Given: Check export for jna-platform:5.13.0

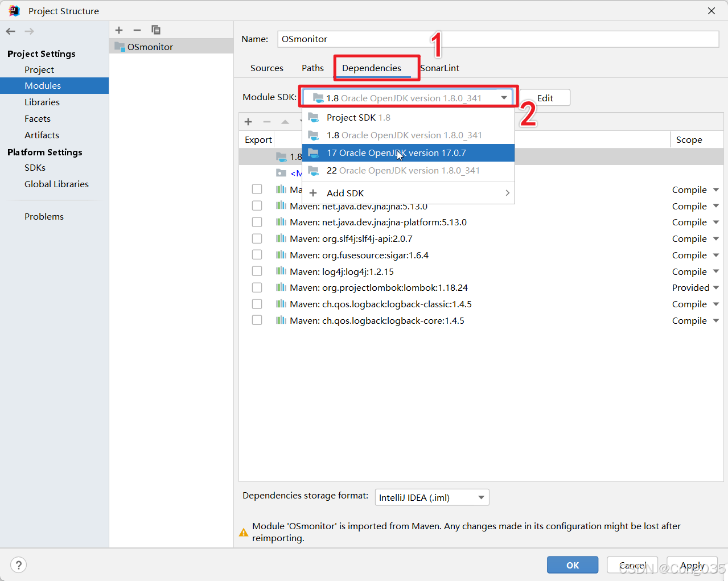Looking at the screenshot, I should click(x=257, y=222).
